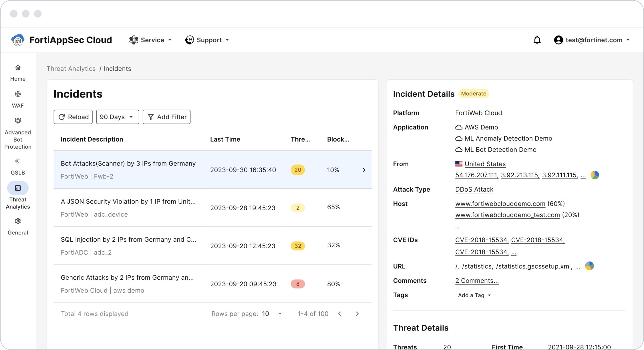Open the 90 Days time range dropdown

coord(117,117)
